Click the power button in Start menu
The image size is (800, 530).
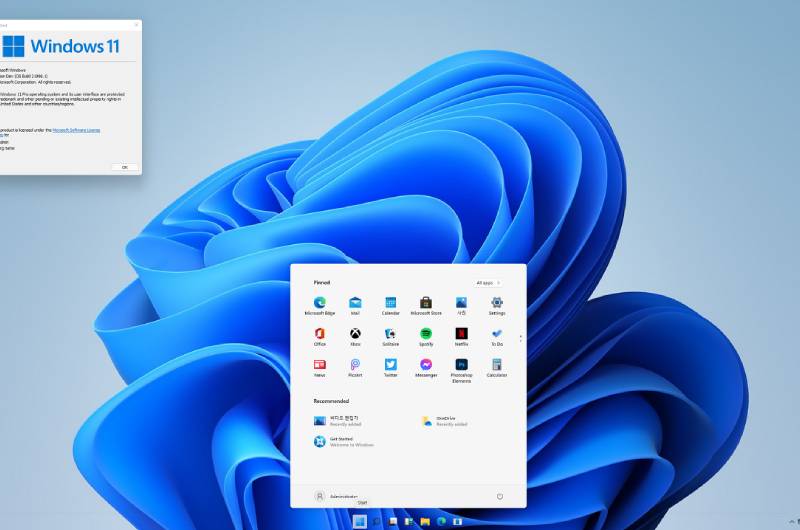[x=500, y=496]
